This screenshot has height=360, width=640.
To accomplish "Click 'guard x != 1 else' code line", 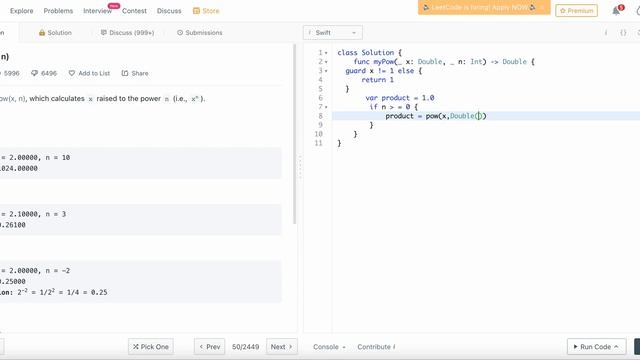I will coord(384,71).
